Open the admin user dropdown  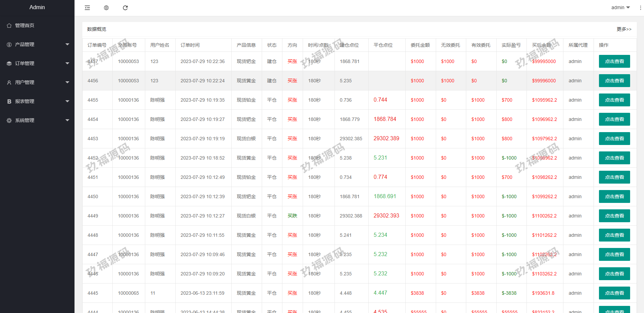pos(620,7)
